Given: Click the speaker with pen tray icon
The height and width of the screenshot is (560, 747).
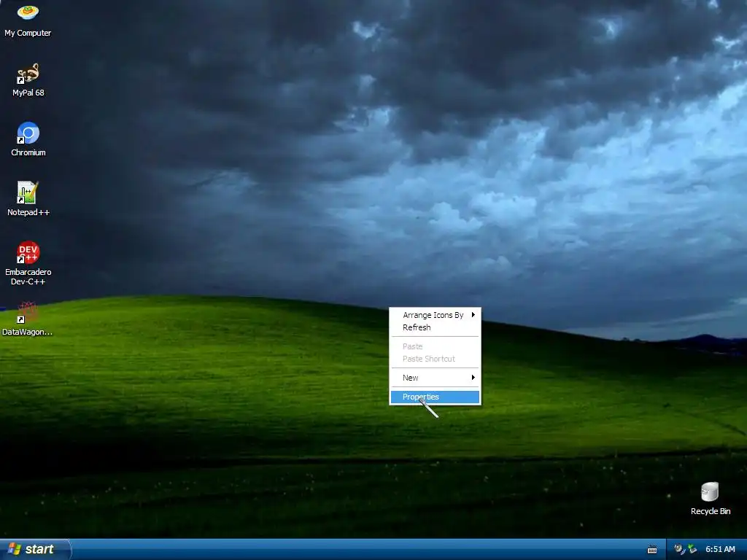Looking at the screenshot, I should (x=679, y=549).
